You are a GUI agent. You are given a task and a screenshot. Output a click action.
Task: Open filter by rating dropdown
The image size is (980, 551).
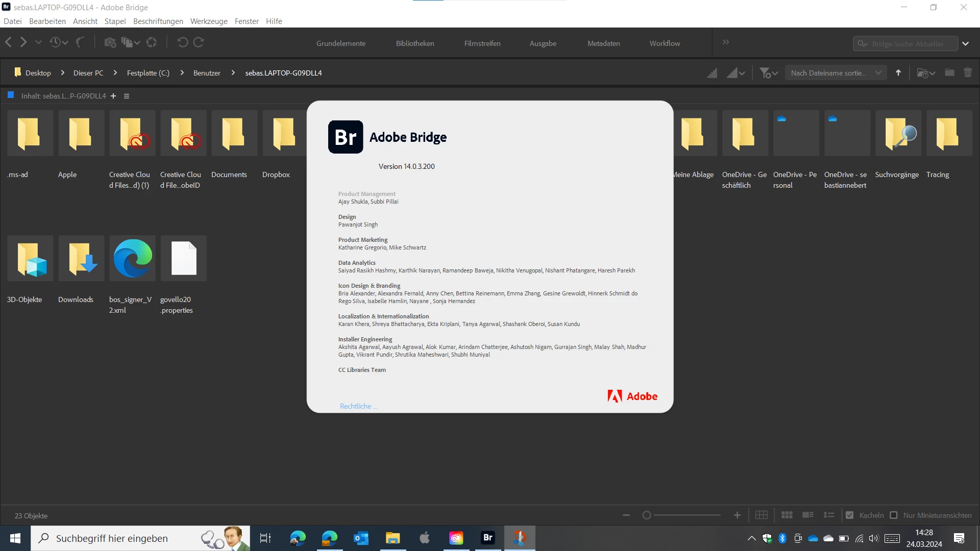[768, 73]
